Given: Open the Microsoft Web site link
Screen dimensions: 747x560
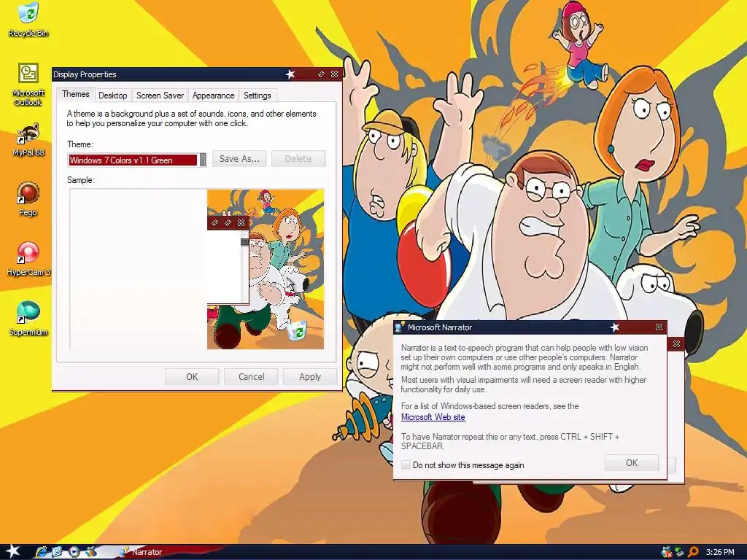Looking at the screenshot, I should point(433,417).
